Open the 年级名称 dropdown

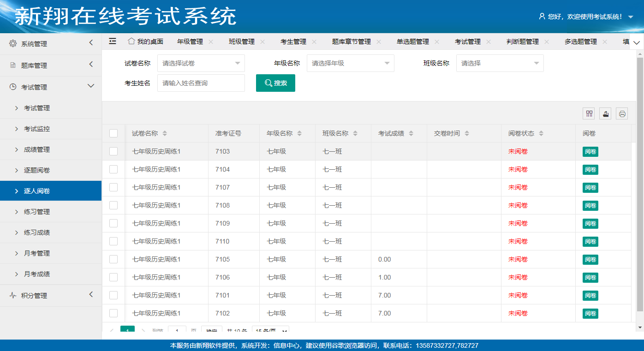coord(350,63)
